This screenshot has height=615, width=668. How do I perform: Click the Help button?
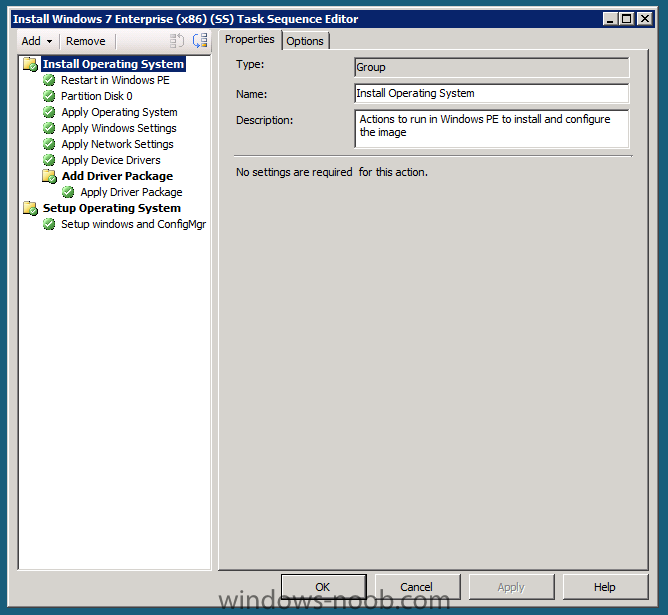pos(605,587)
